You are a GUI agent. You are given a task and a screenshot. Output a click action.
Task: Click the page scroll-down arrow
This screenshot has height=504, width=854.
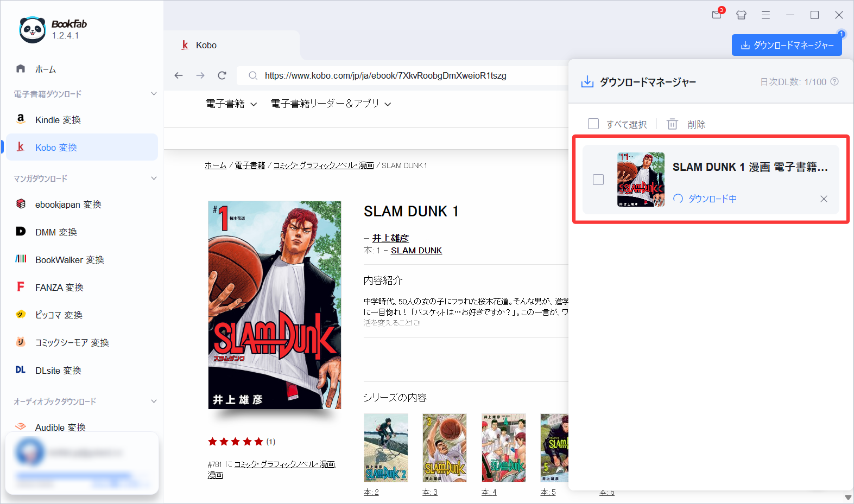tap(848, 497)
